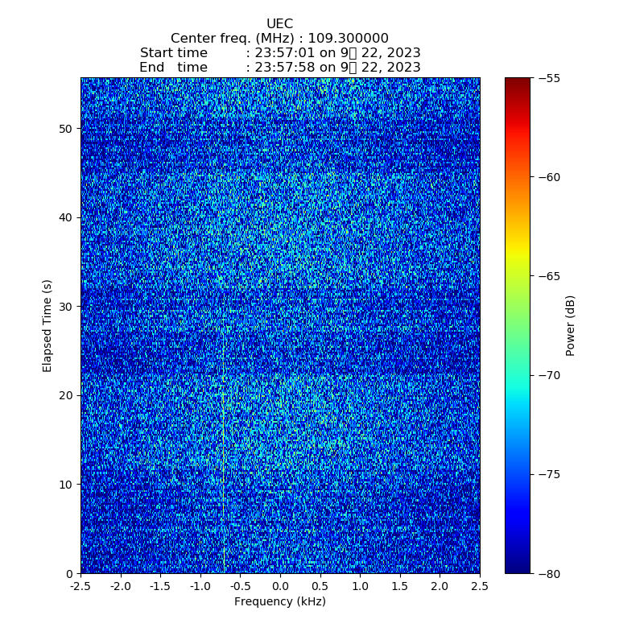Image resolution: width=644 pixels, height=644 pixels.
Task: Click the 2.5 frequency tick label
Action: tap(479, 587)
